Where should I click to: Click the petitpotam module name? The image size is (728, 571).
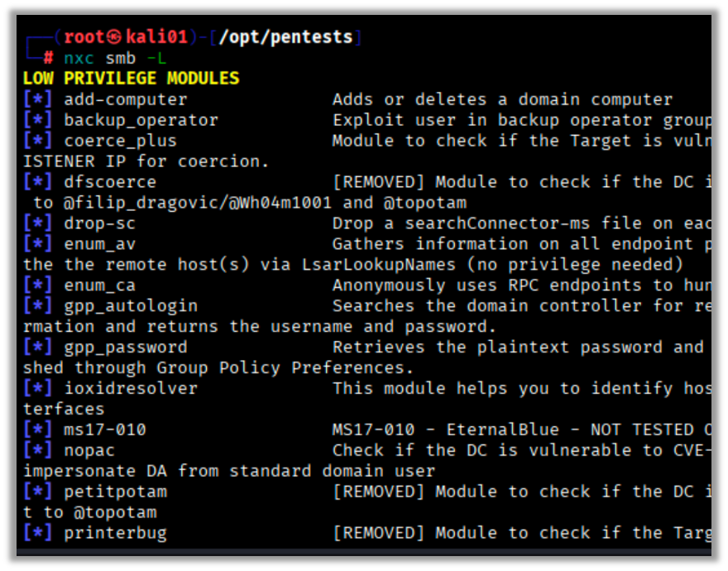116,492
